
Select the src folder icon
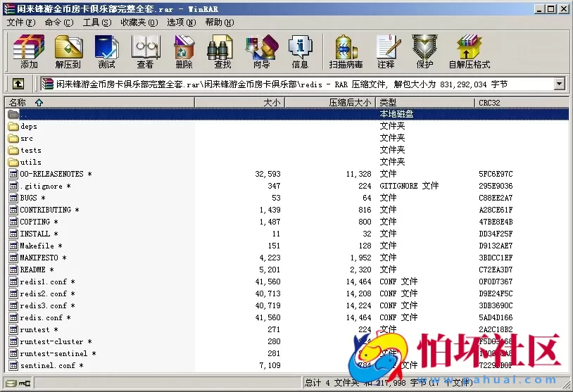click(13, 139)
